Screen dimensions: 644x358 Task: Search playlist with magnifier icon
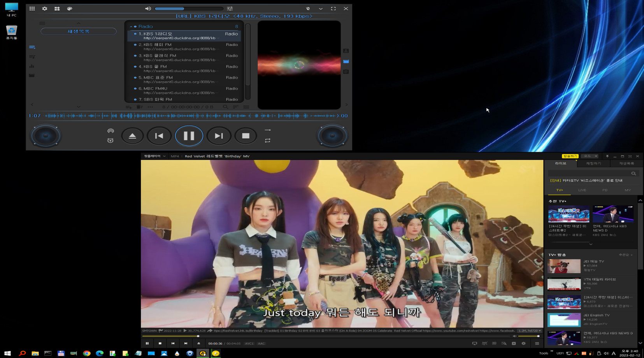pos(225,107)
